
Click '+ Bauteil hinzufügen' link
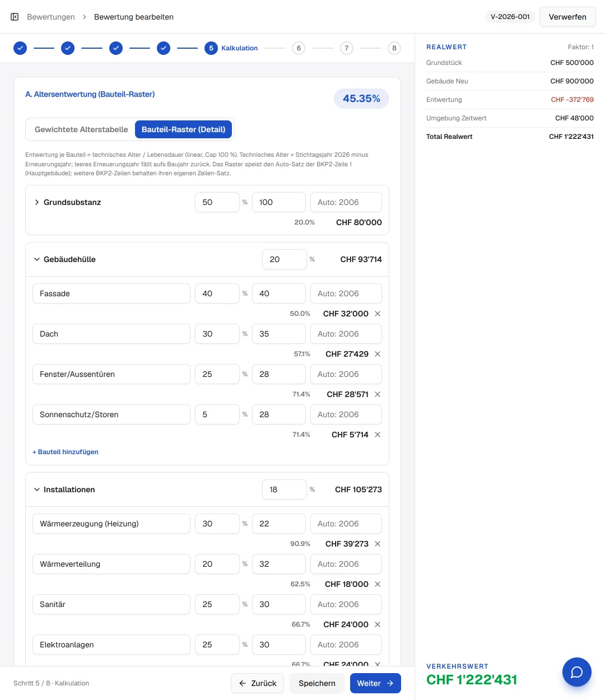click(66, 452)
